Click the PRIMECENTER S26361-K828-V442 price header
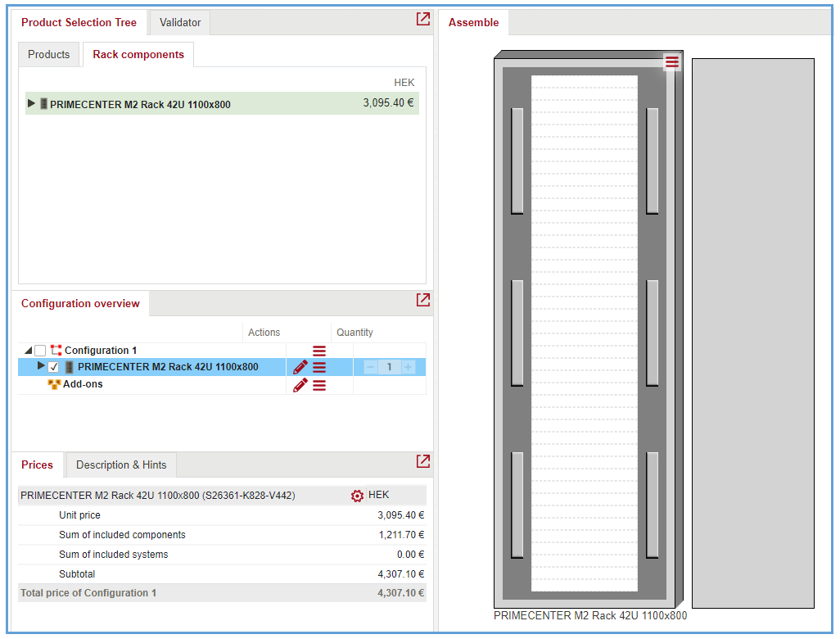Image resolution: width=840 pixels, height=639 pixels. pyautogui.click(x=158, y=496)
